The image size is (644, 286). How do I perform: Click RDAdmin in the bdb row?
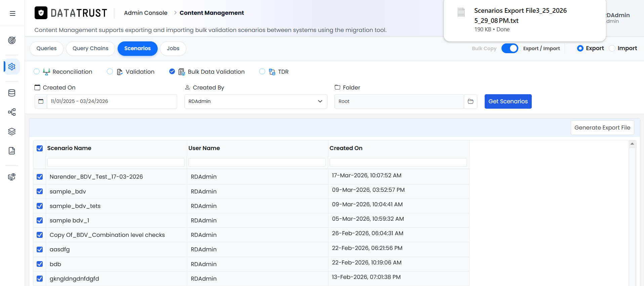tap(204, 264)
